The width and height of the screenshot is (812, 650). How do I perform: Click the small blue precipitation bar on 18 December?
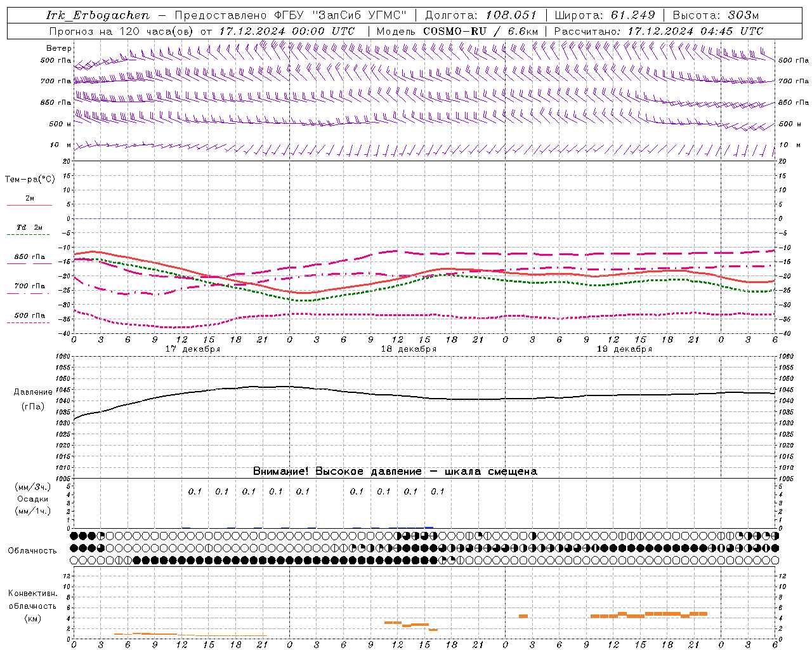click(x=429, y=527)
